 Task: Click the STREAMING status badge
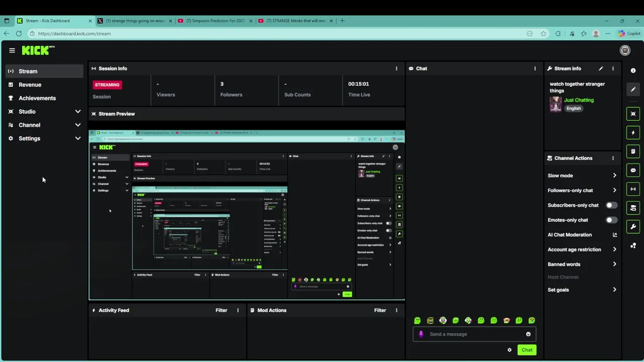tap(107, 84)
